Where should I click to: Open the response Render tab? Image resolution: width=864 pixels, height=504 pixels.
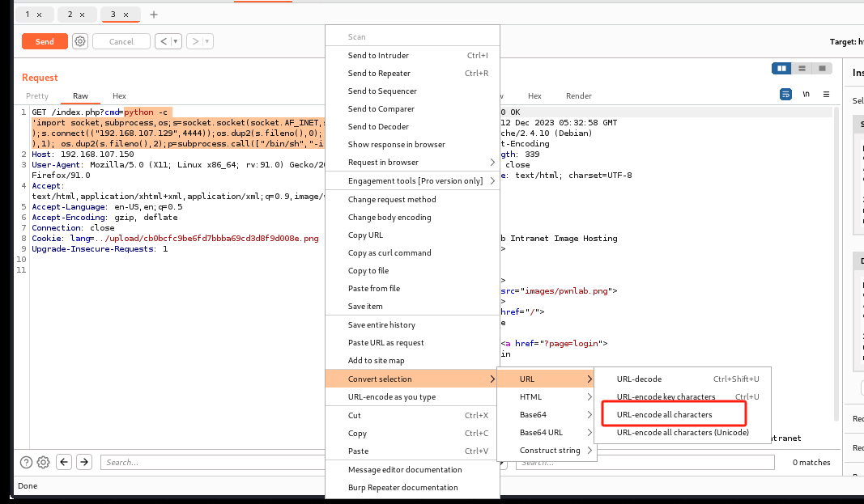[579, 95]
